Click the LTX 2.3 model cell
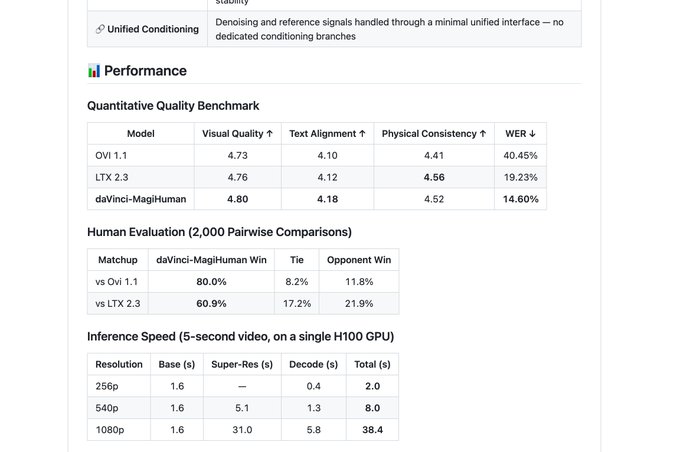680x452 pixels. [x=112, y=178]
